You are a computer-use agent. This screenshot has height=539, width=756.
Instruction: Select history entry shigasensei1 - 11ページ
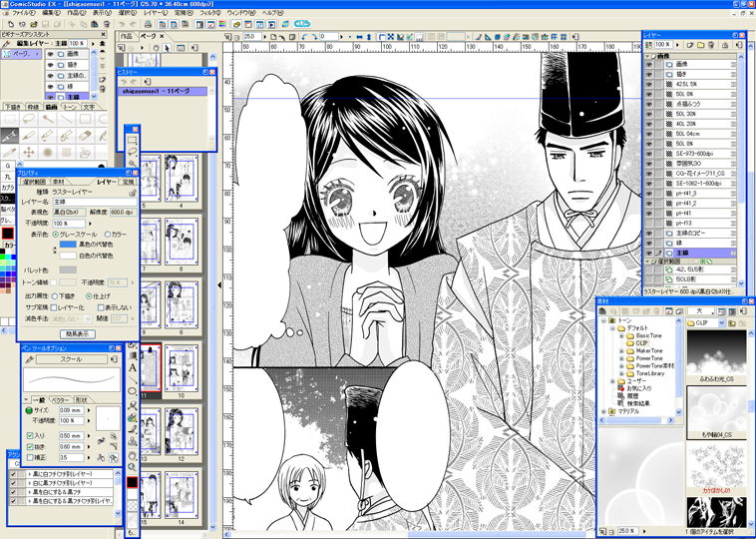click(x=163, y=91)
